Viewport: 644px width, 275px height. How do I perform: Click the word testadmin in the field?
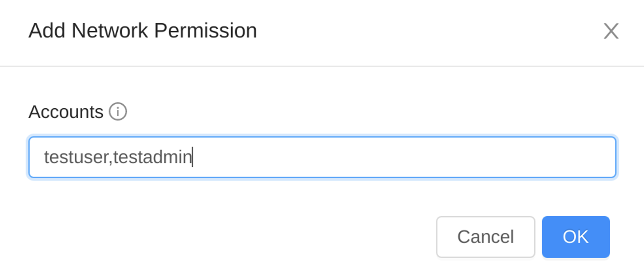point(152,157)
